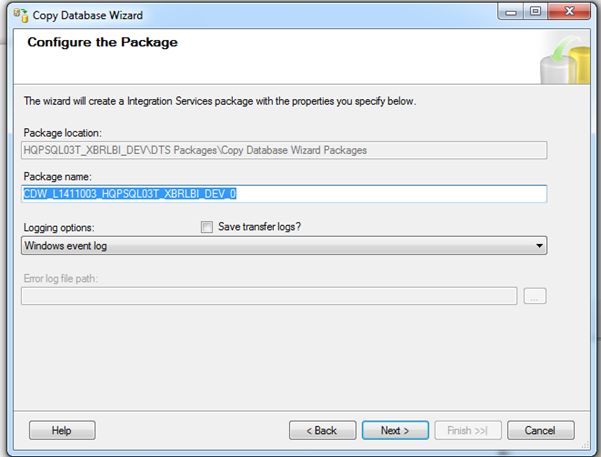Cancel the Copy Database Wizard
This screenshot has height=457, width=601.
click(541, 430)
